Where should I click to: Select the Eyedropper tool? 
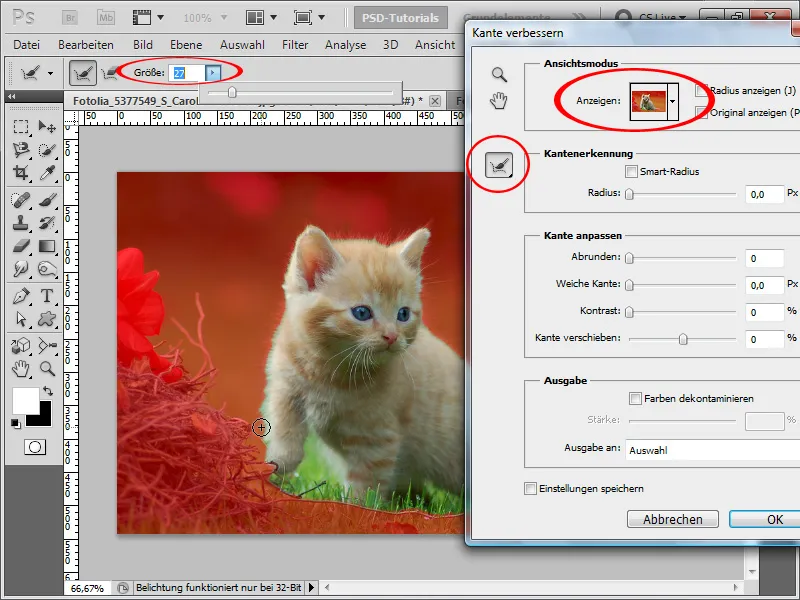[x=47, y=173]
